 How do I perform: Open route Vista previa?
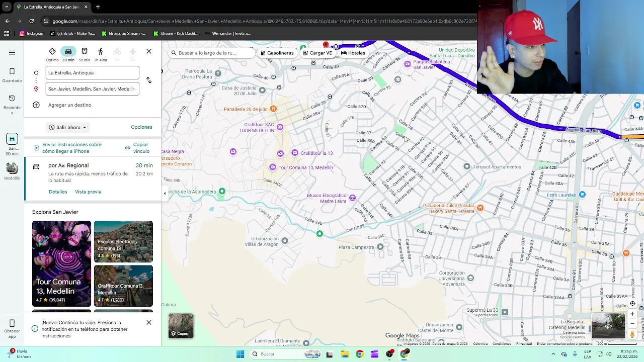click(x=88, y=192)
